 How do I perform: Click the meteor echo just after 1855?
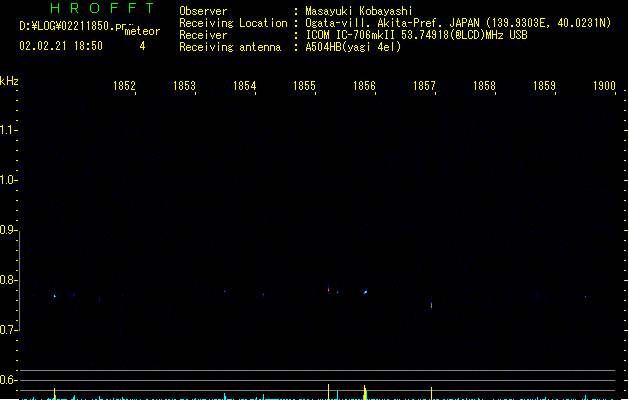point(329,289)
